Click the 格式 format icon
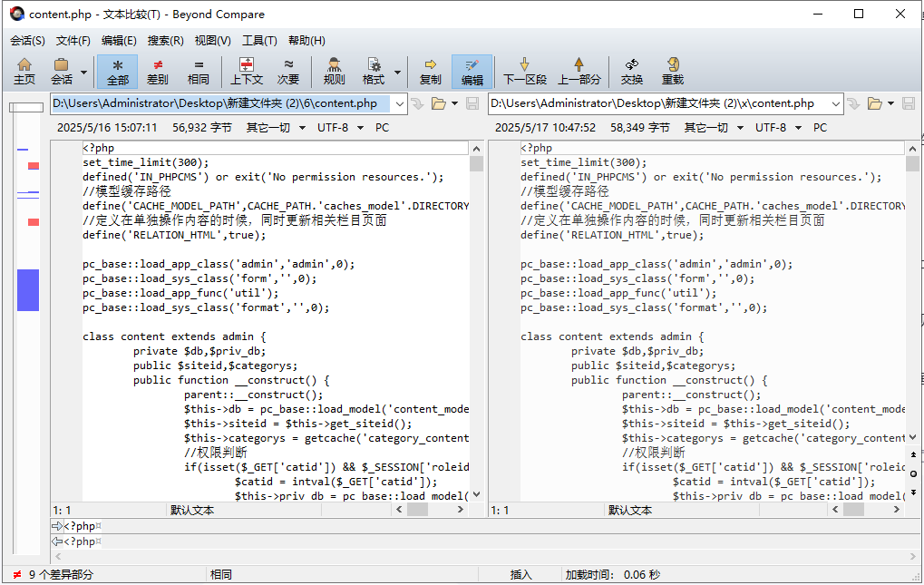 point(373,72)
